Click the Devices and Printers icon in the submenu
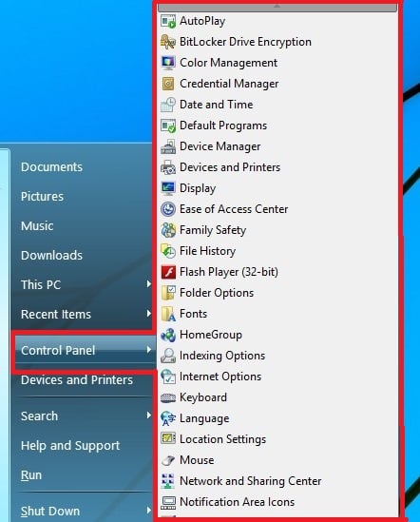 click(x=168, y=167)
